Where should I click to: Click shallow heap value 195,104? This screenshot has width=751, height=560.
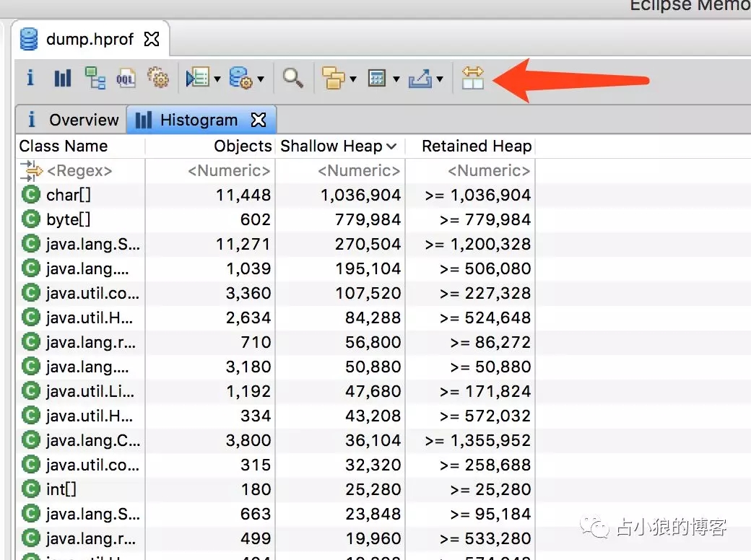368,268
